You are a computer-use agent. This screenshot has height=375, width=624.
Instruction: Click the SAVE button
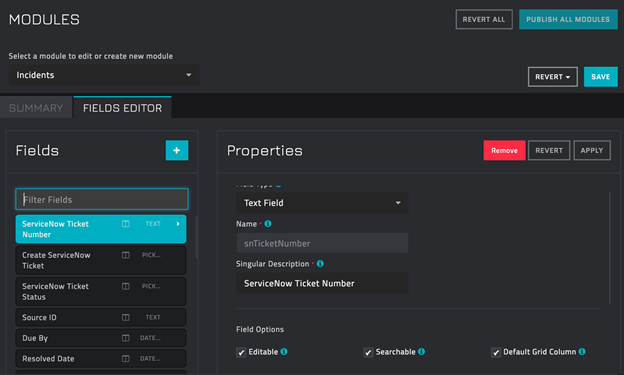pos(601,77)
